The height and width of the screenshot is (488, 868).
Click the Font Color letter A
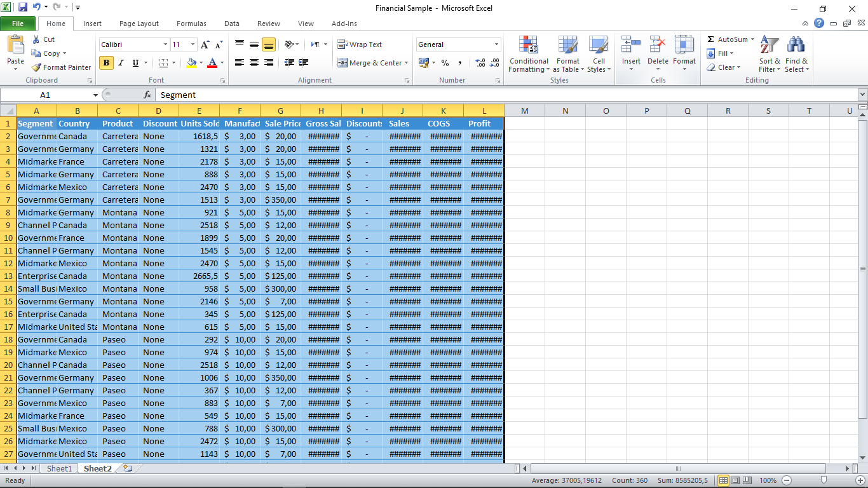212,63
